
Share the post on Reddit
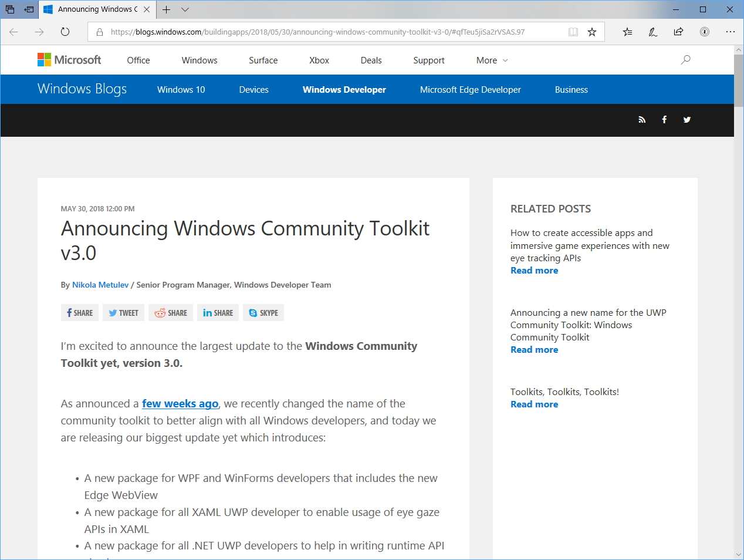coord(171,313)
